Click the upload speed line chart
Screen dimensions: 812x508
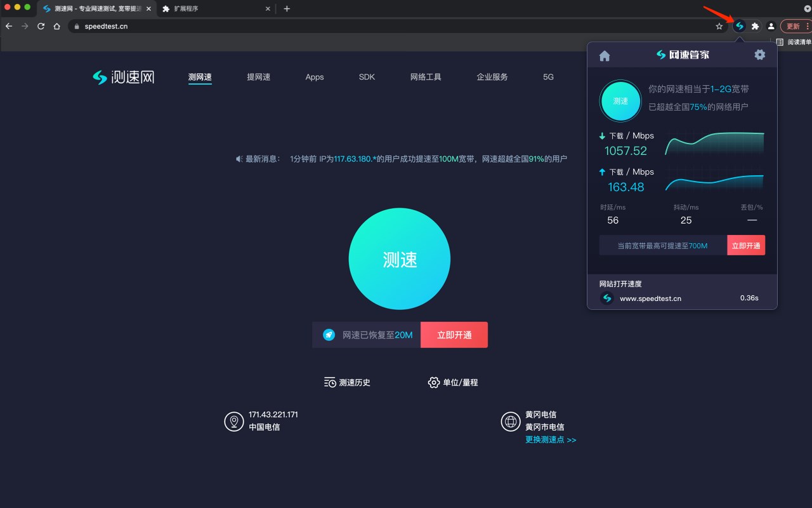[714, 180]
